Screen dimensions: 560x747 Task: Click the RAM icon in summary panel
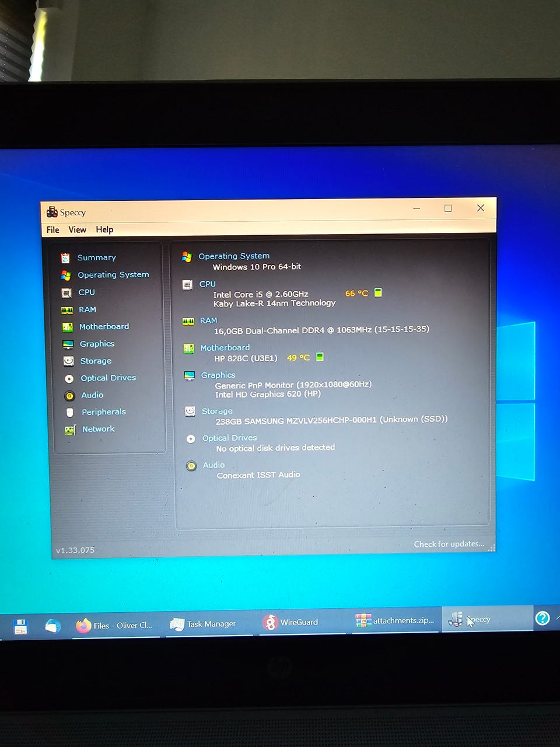coord(188,322)
